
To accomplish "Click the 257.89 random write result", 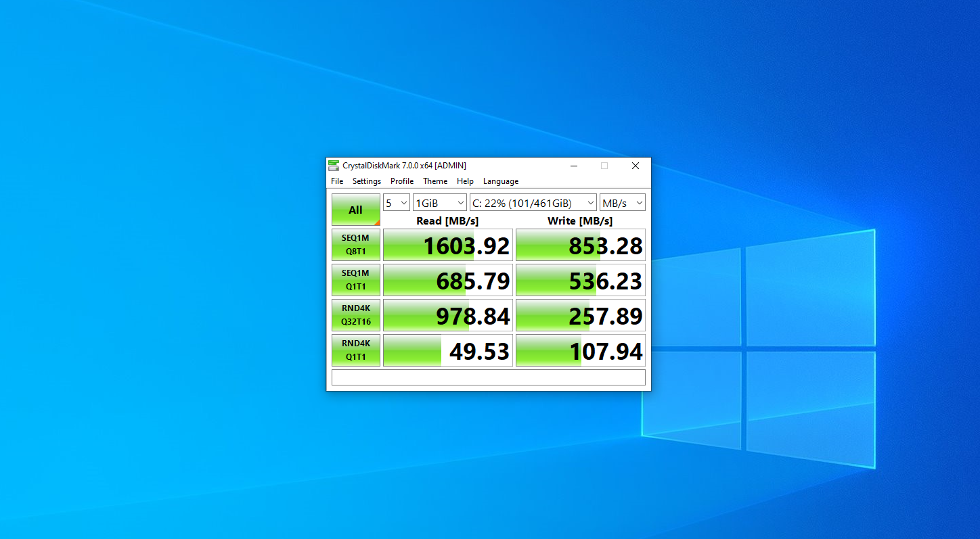I will [x=581, y=315].
